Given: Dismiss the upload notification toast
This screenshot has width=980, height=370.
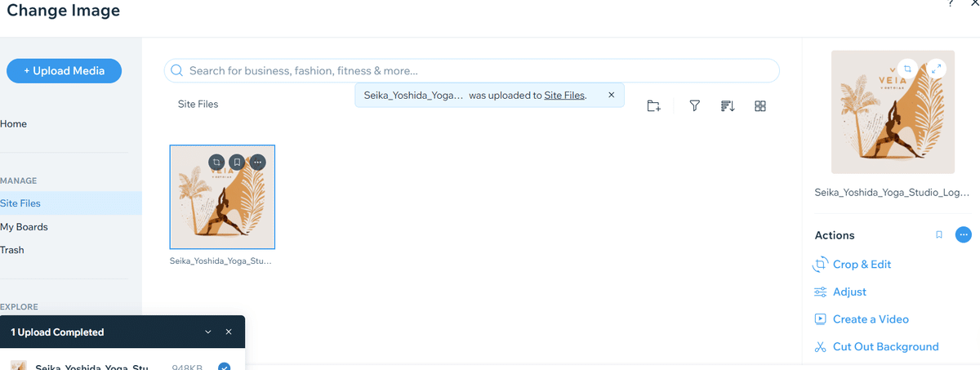Looking at the screenshot, I should (x=611, y=95).
